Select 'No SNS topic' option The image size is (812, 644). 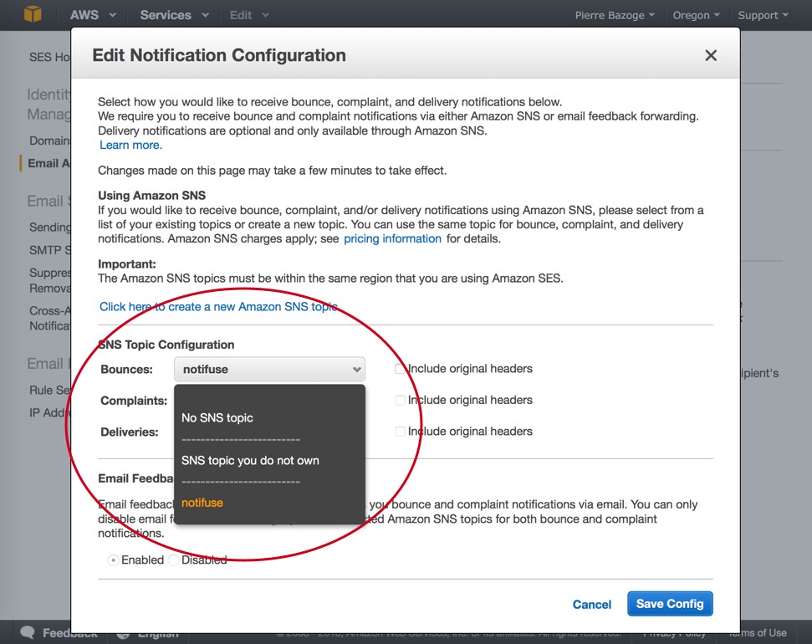217,417
